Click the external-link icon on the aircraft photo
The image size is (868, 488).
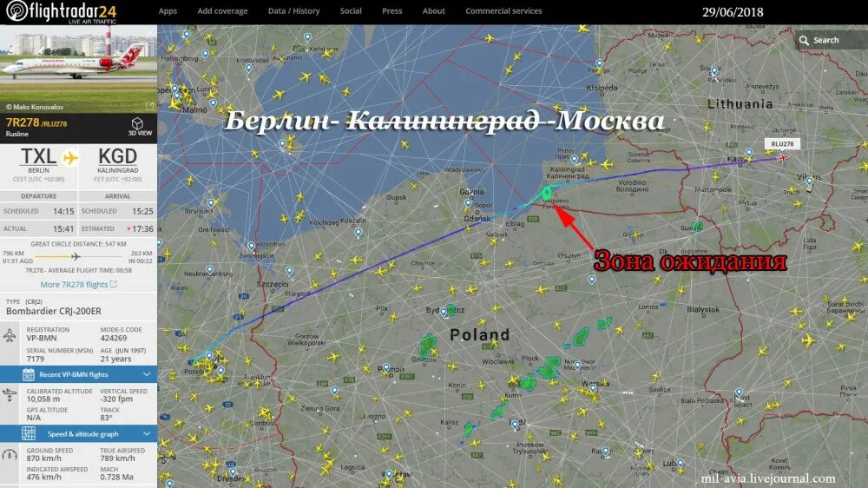(x=150, y=106)
